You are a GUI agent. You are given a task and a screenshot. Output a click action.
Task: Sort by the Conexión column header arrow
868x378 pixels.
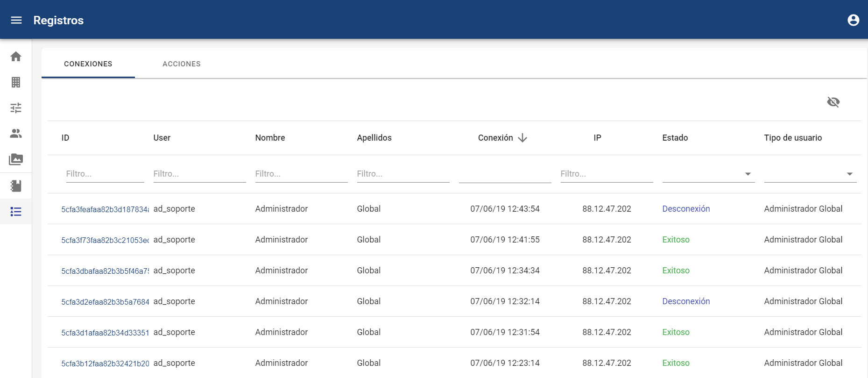pyautogui.click(x=522, y=138)
